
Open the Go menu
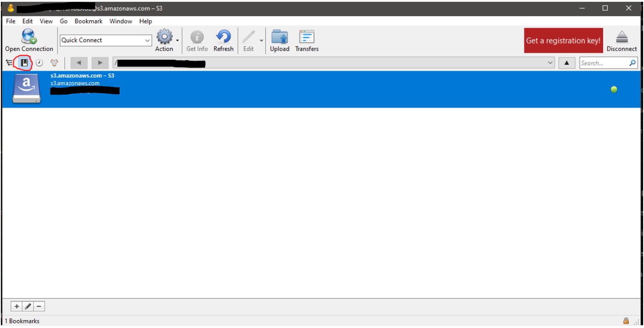click(63, 22)
